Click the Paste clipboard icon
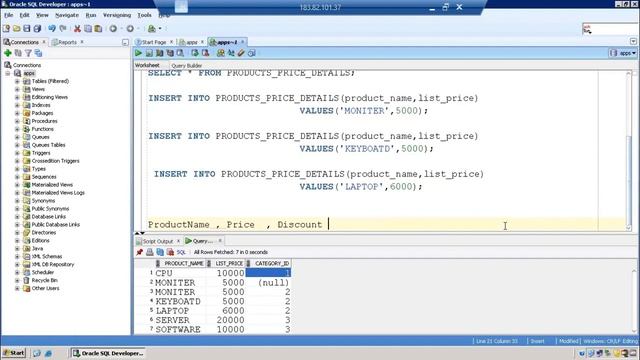640x360 pixels. [x=98, y=29]
